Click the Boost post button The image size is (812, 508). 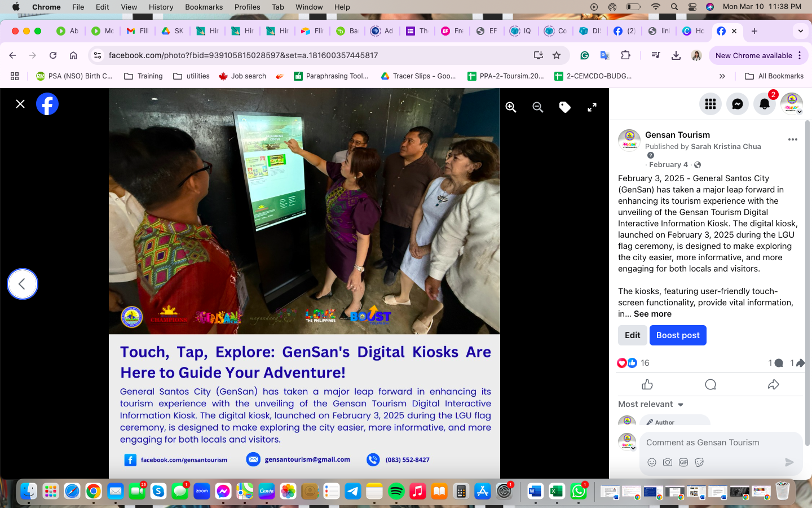pos(678,335)
